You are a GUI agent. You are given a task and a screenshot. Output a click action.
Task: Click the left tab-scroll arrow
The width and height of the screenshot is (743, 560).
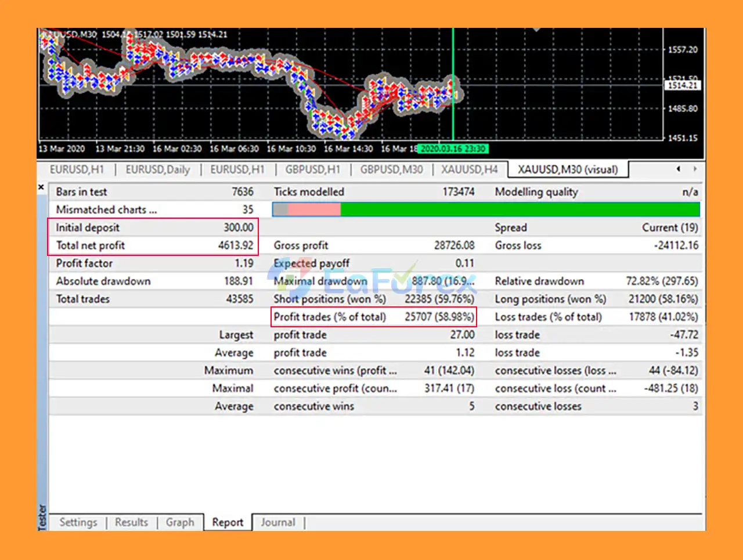click(x=678, y=169)
